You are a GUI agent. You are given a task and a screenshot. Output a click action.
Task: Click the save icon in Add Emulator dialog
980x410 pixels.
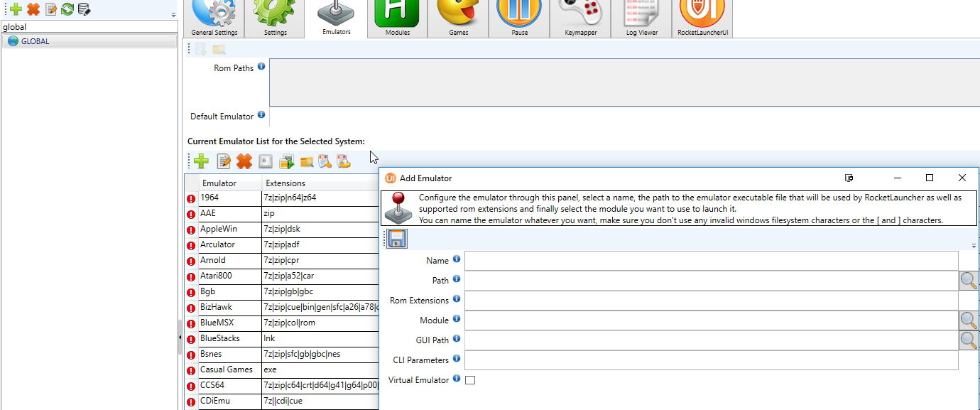398,239
